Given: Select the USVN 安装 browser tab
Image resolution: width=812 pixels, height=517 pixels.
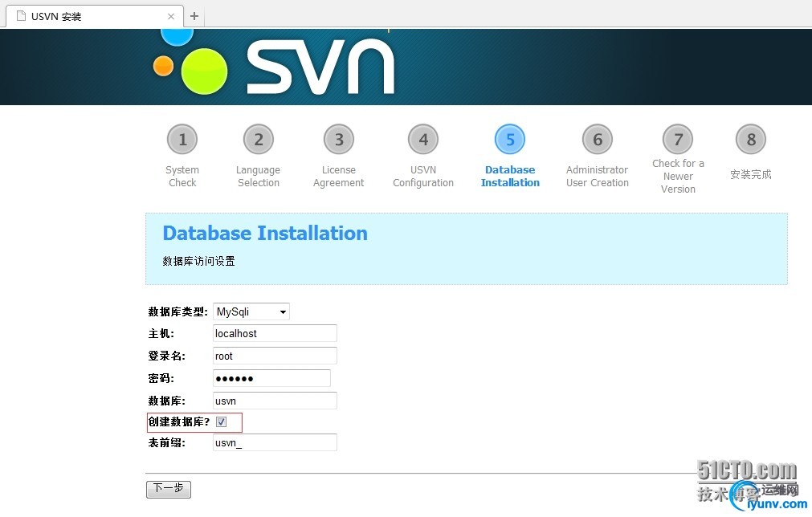Looking at the screenshot, I should 94,16.
